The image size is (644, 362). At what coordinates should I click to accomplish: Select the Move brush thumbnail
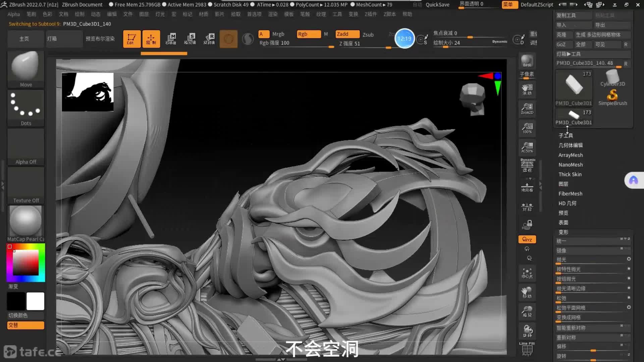(26, 69)
